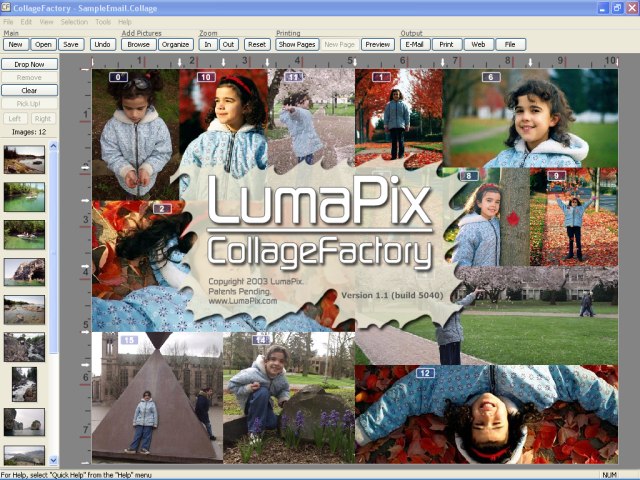Open the View menu
The image size is (640, 480).
click(46, 22)
